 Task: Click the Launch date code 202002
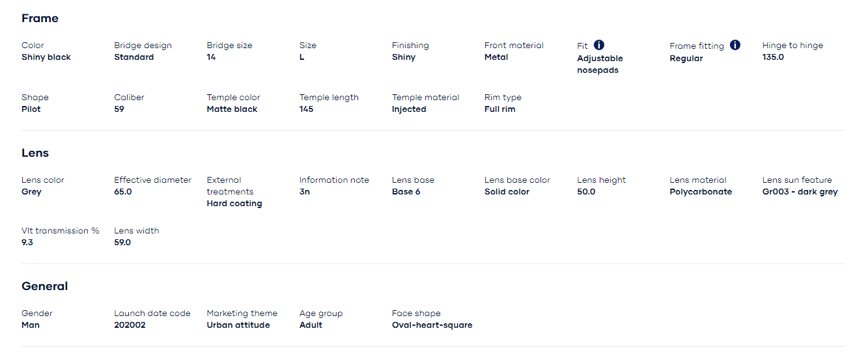pos(130,325)
